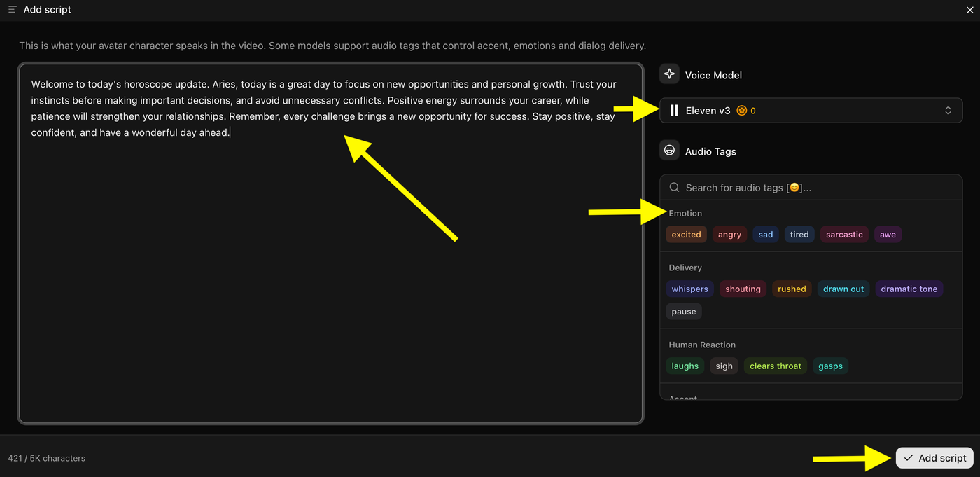Insert the sigh reaction tag
Screen dimensions: 980x477
tap(724, 366)
